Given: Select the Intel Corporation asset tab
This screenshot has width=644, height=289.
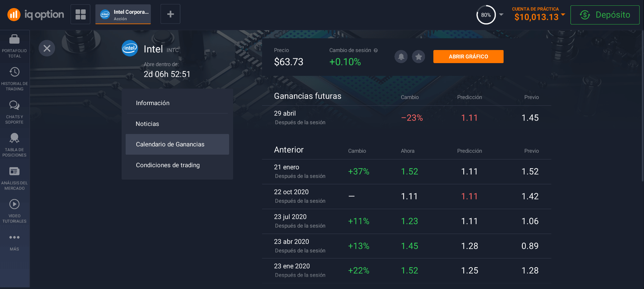Looking at the screenshot, I should pyautogui.click(x=123, y=14).
